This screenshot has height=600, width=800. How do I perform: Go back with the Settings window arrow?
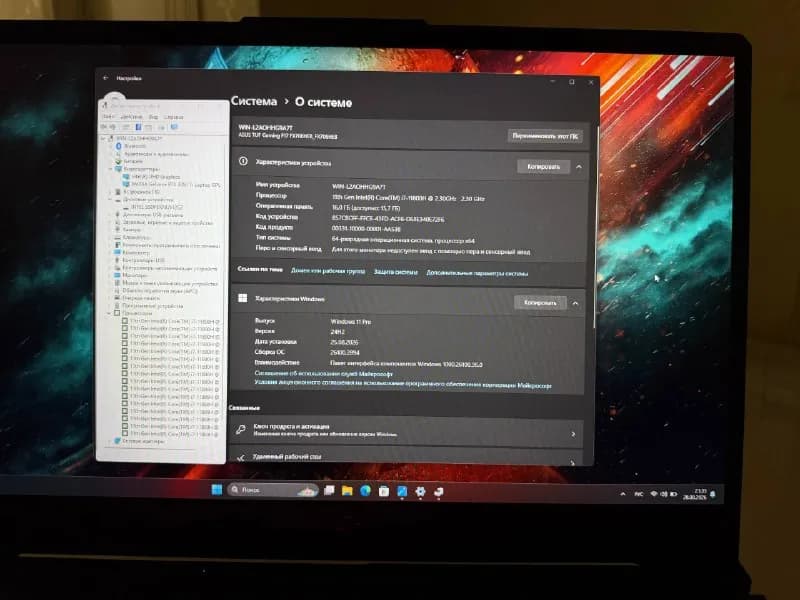point(106,78)
